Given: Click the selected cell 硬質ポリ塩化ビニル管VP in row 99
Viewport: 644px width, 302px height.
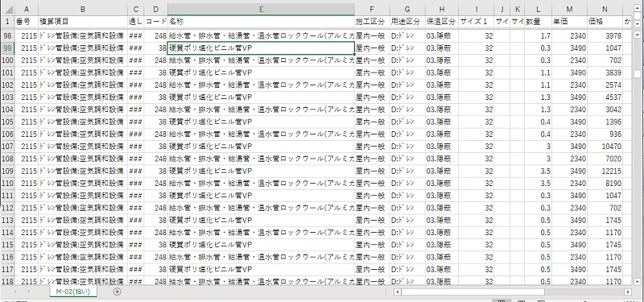Looking at the screenshot, I should (261, 48).
